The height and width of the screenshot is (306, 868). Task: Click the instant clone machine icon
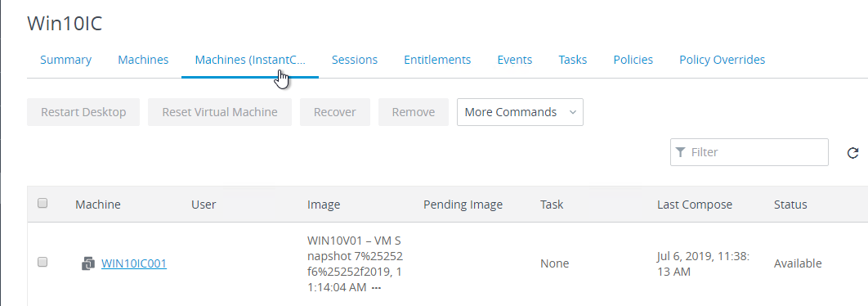coord(88,263)
